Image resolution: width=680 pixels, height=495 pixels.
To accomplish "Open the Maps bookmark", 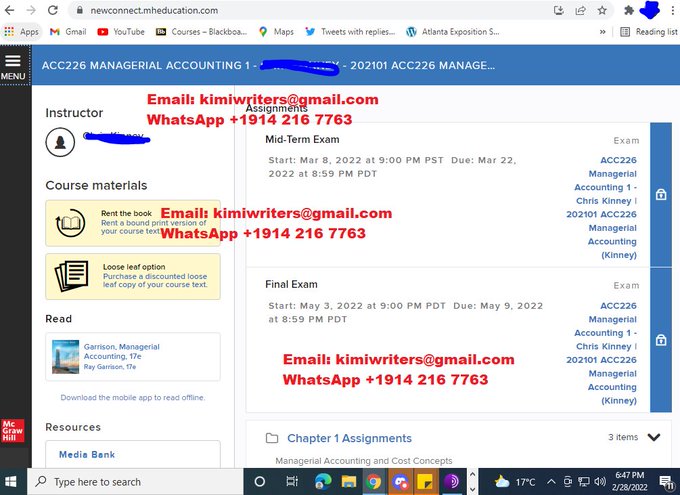I will click(x=276, y=32).
